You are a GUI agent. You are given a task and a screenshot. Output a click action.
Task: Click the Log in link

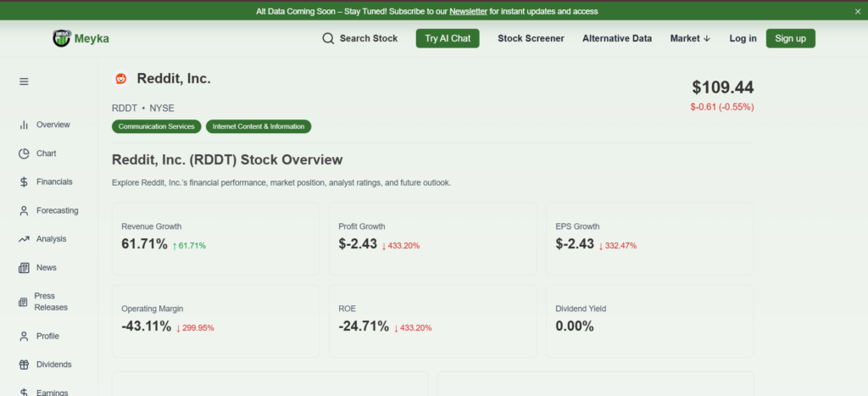[x=743, y=38]
